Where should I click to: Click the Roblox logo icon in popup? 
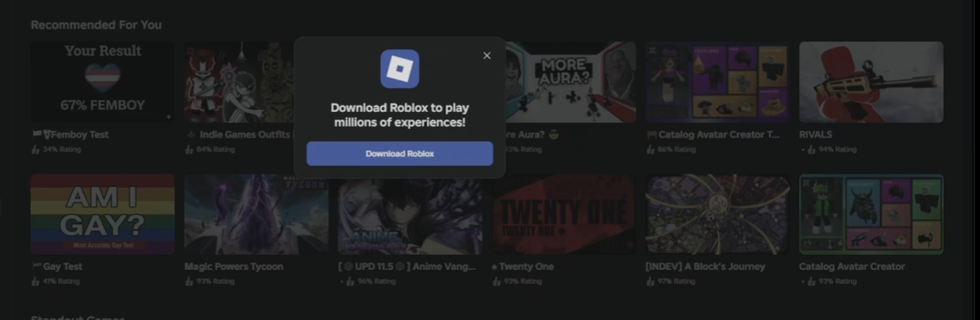pos(399,69)
